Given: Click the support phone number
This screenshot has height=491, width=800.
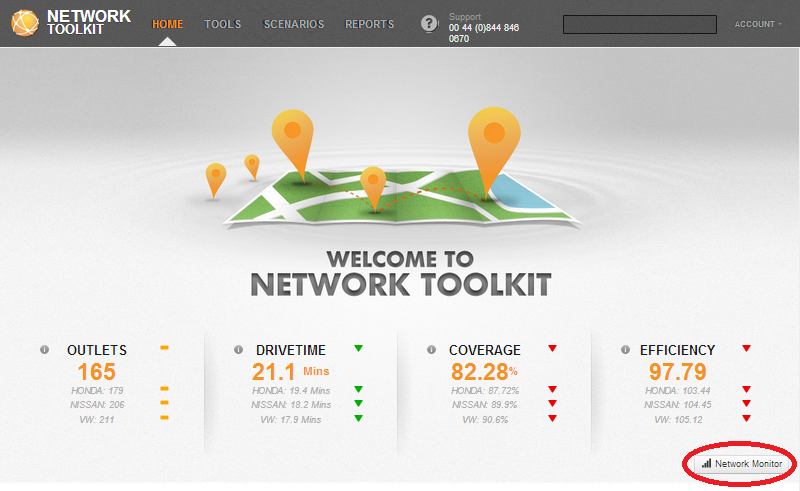Looking at the screenshot, I should 484,33.
